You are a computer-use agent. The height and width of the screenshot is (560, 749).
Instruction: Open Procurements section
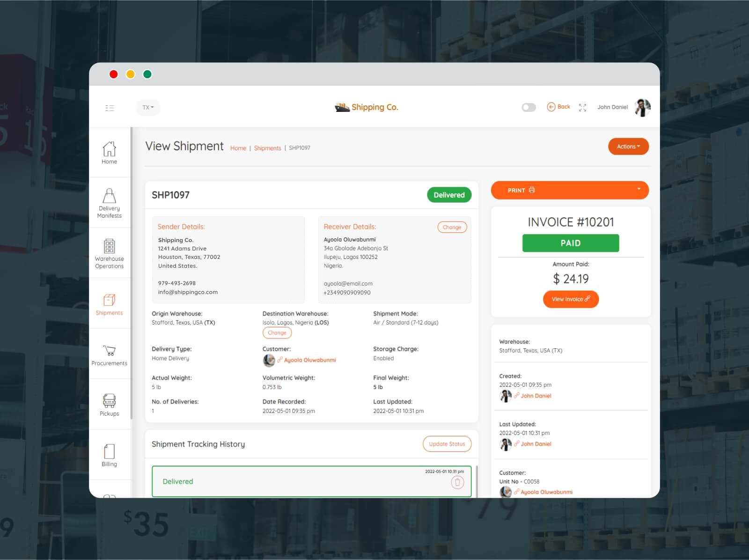pyautogui.click(x=110, y=355)
